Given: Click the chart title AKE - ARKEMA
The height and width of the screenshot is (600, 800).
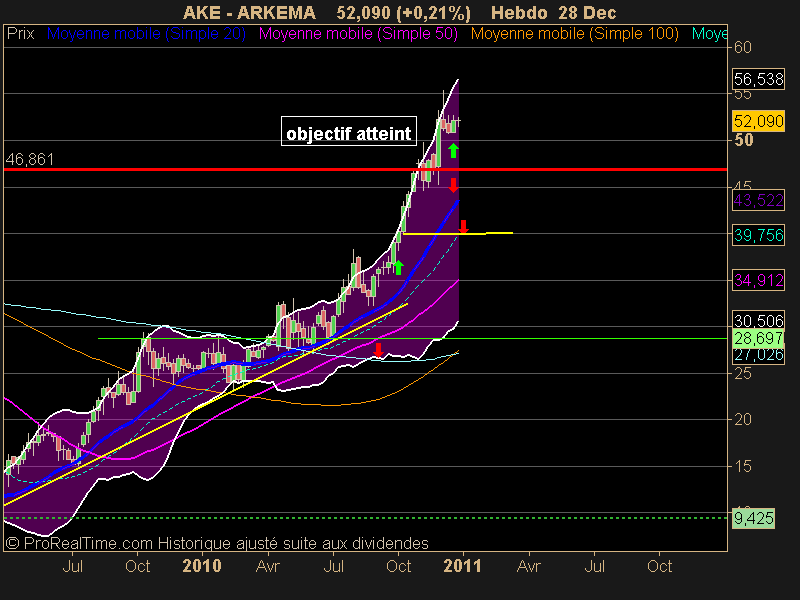Looking at the screenshot, I should [249, 12].
